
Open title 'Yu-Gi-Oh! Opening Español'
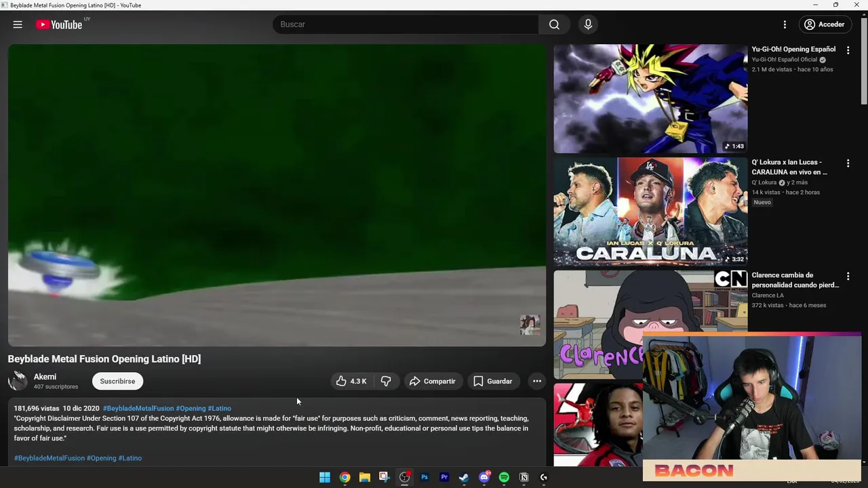pyautogui.click(x=793, y=49)
